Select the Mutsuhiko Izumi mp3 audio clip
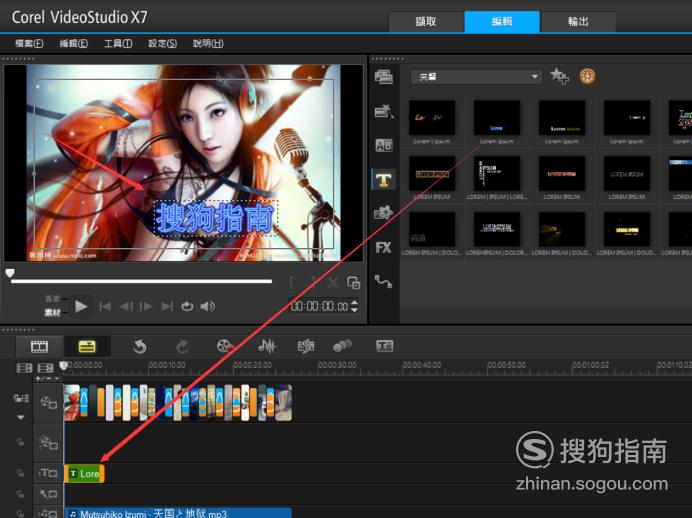The image size is (692, 518). tap(178, 513)
